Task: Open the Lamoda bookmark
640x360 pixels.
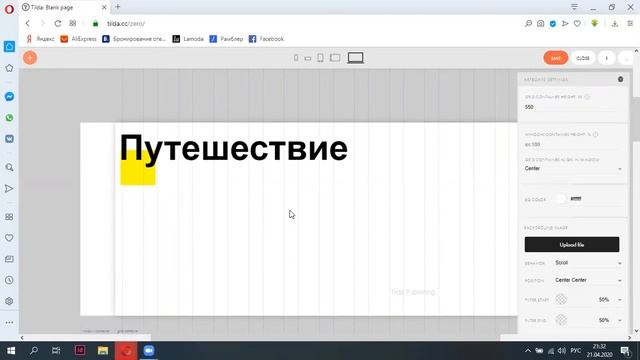Action: [x=188, y=39]
